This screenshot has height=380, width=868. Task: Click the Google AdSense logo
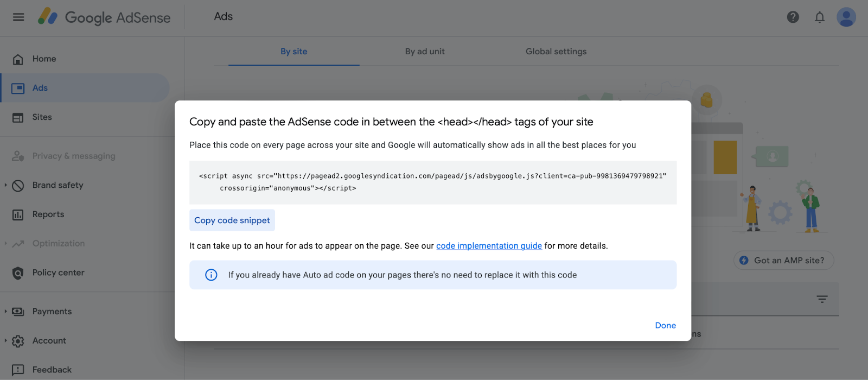[x=104, y=17]
